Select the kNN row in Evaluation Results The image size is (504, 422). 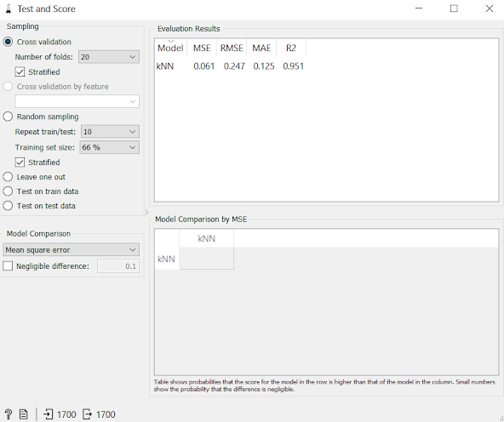click(x=230, y=66)
